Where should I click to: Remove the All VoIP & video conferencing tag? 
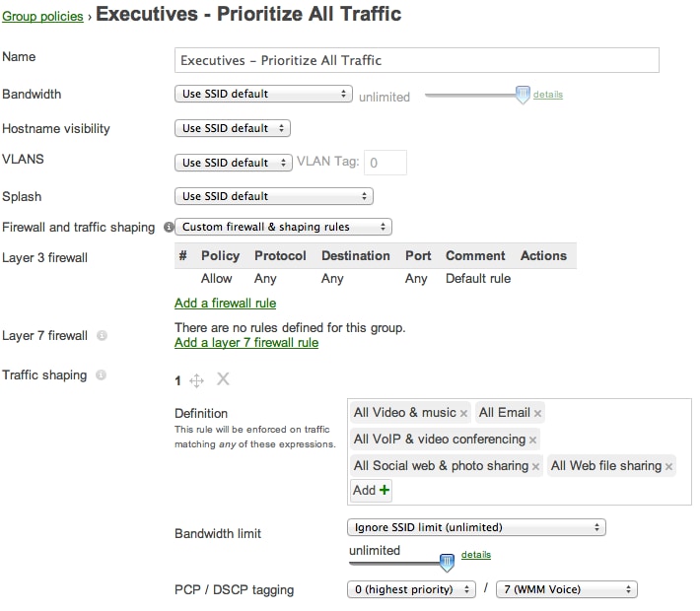click(532, 441)
